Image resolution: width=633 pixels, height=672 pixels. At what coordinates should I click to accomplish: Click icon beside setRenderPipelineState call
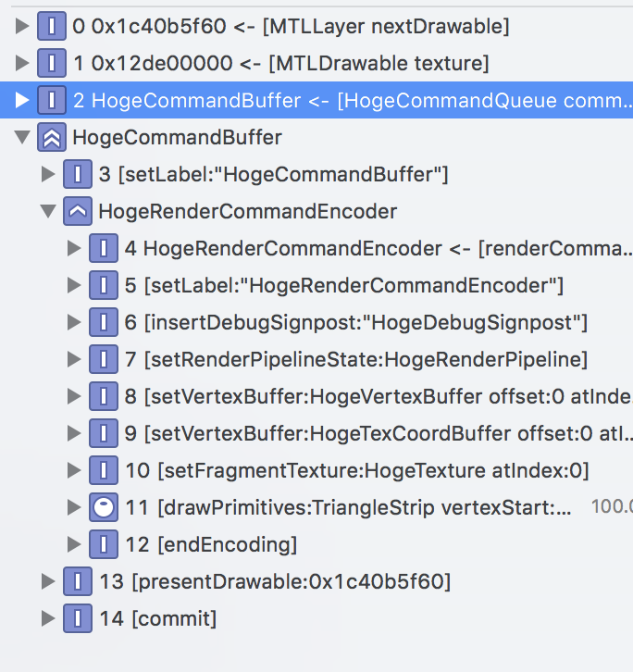pos(104,359)
